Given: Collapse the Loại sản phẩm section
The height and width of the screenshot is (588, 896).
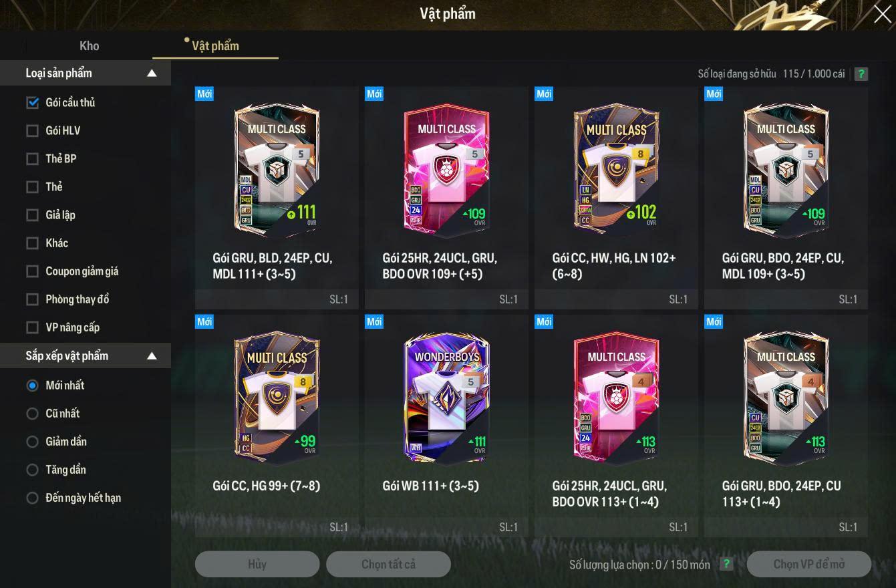Looking at the screenshot, I should 152,73.
